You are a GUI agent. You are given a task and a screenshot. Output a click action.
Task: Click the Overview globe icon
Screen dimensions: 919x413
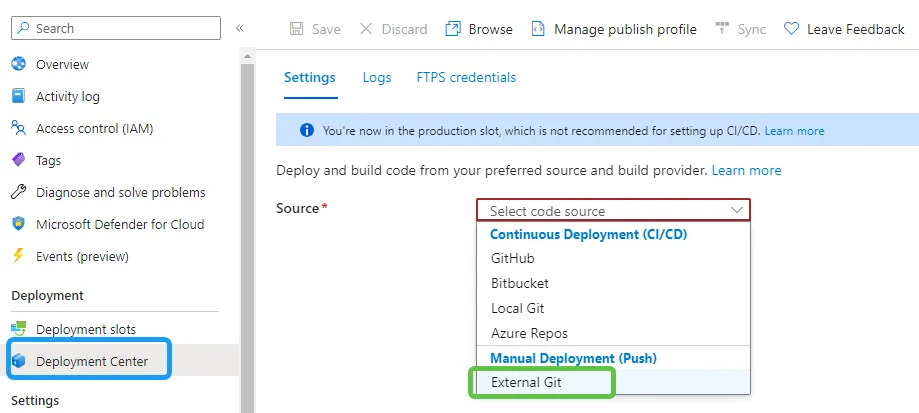click(x=18, y=65)
